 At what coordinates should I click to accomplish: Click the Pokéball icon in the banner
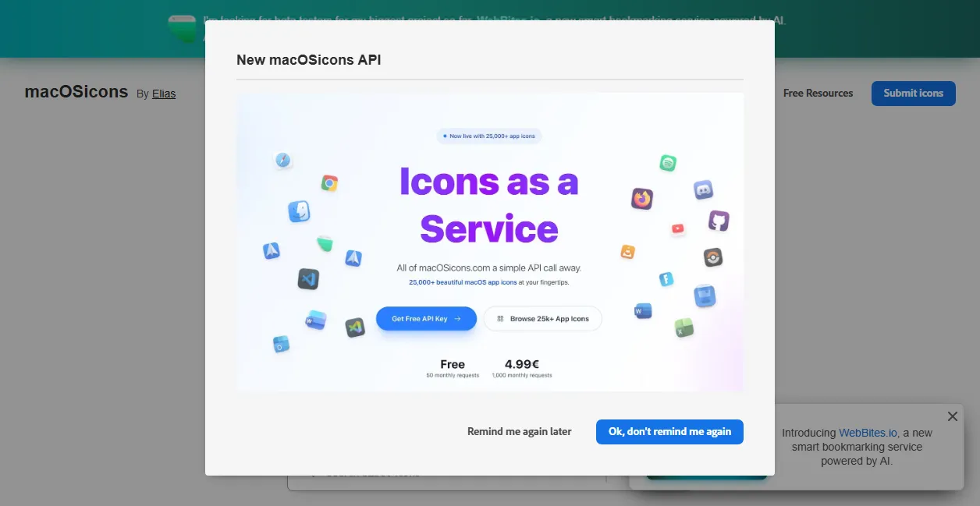tap(712, 256)
